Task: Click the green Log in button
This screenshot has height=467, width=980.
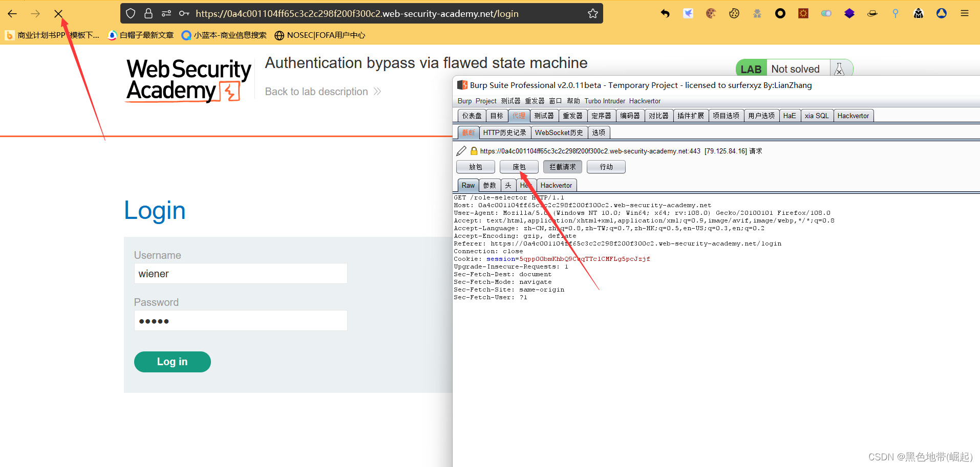Action: (173, 362)
